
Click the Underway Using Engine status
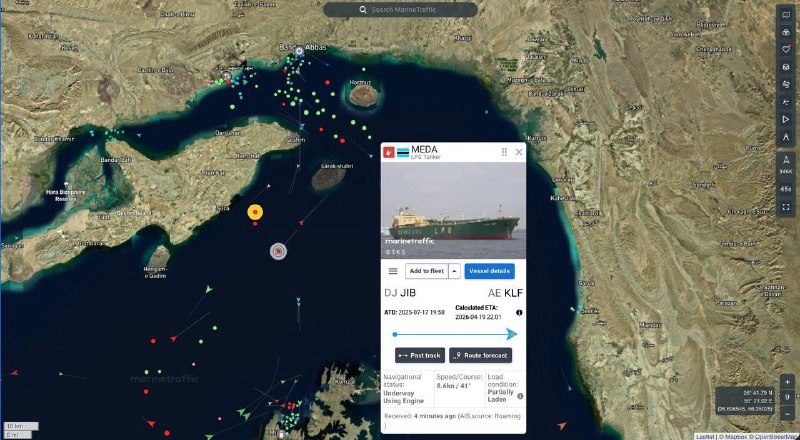tap(404, 397)
